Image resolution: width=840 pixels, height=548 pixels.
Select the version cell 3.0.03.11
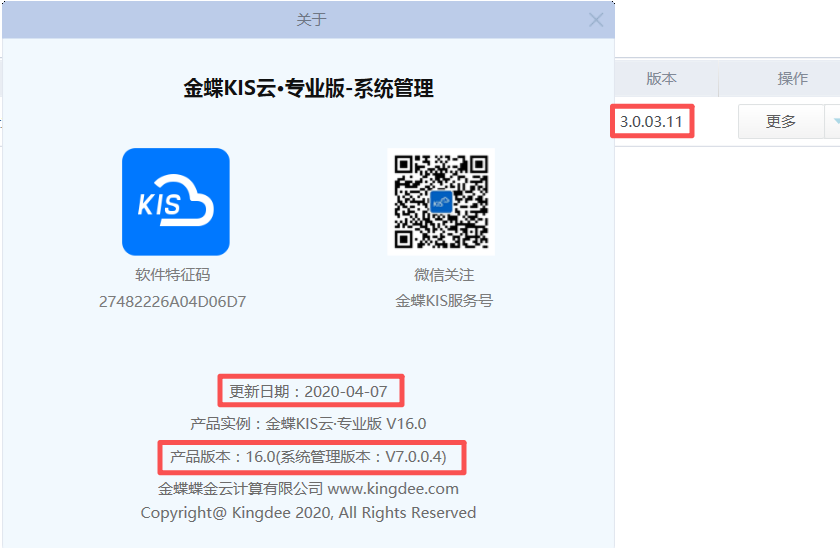[x=651, y=122]
